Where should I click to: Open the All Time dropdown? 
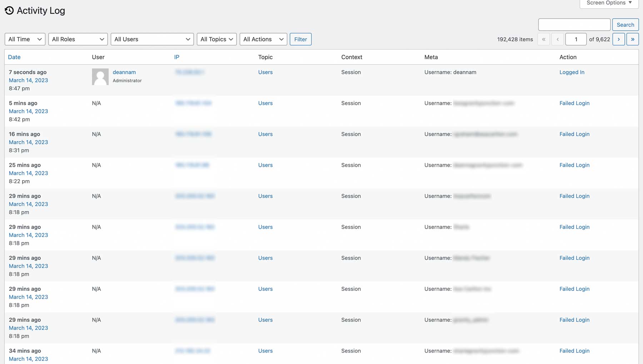click(25, 39)
